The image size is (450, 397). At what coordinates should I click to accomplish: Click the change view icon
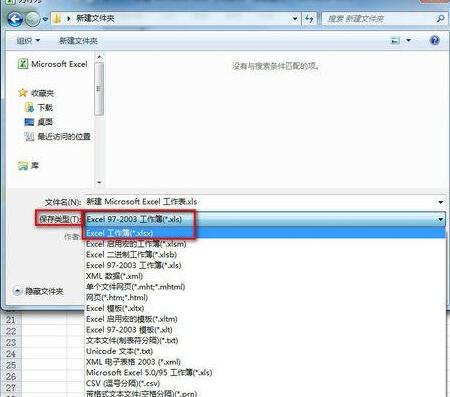click(395, 41)
